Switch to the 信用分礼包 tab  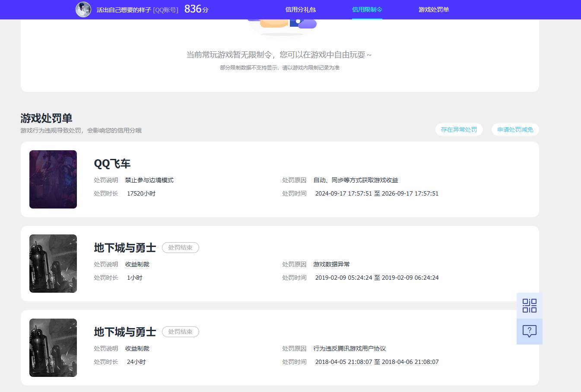[300, 9]
